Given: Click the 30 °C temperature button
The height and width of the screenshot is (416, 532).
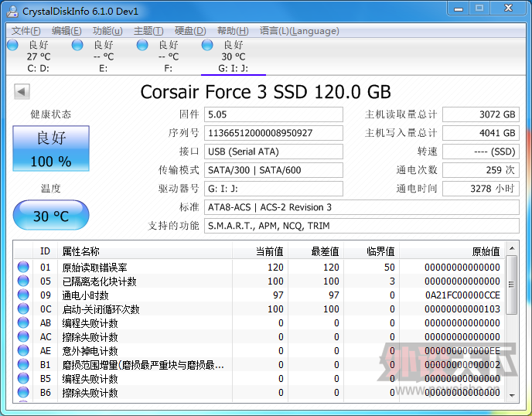Looking at the screenshot, I should (x=51, y=215).
